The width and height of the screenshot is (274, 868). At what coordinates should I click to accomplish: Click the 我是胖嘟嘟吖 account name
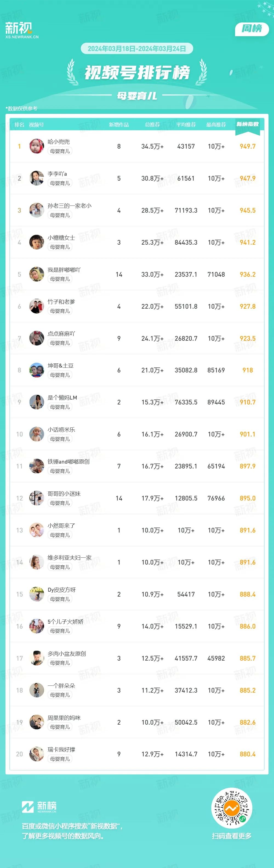pos(64,270)
